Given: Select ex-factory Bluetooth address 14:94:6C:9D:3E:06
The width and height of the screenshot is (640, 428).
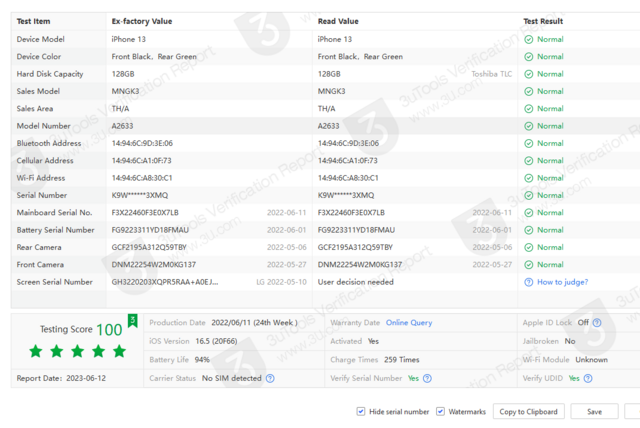Looking at the screenshot, I should pos(142,143).
